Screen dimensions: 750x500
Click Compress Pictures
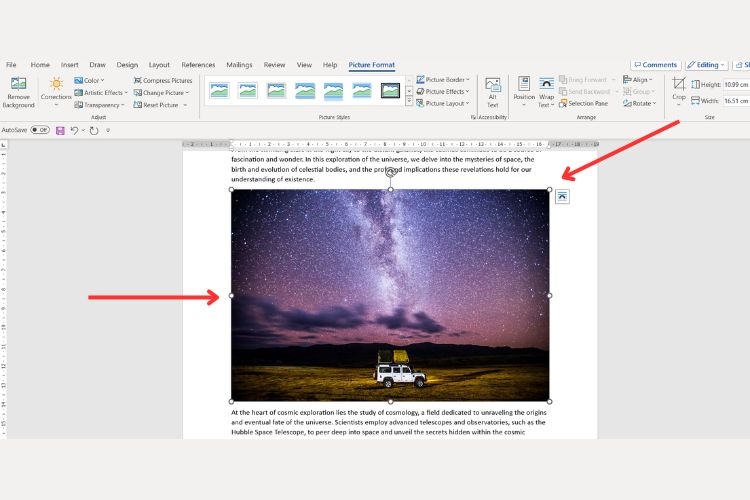(x=163, y=80)
